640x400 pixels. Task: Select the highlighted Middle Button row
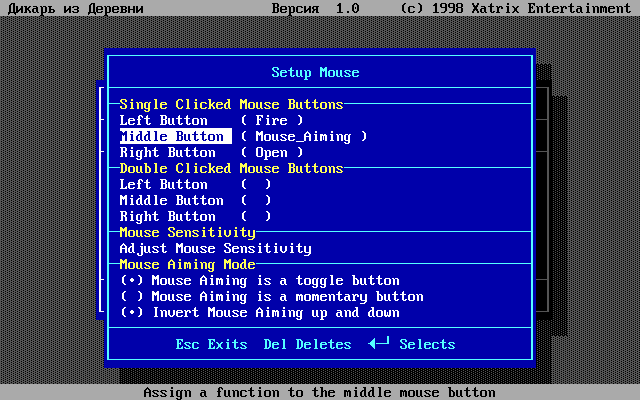point(243,136)
